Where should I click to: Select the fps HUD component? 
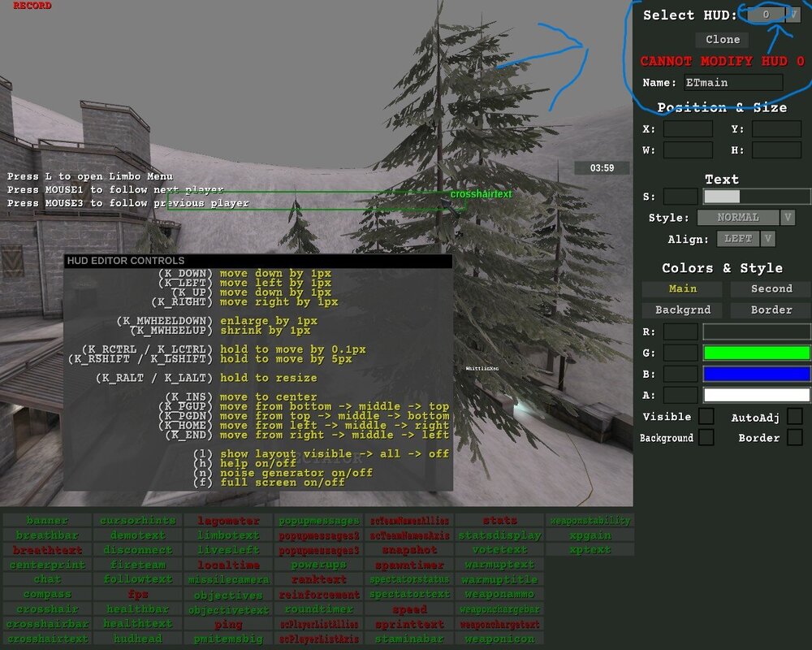(138, 594)
